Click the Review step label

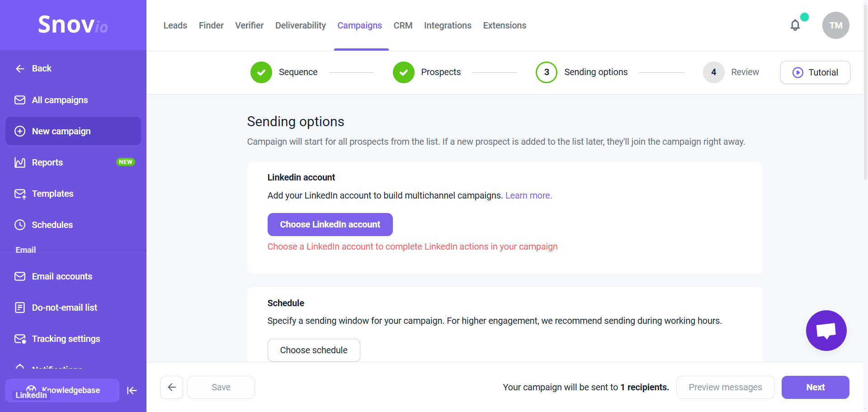click(745, 72)
